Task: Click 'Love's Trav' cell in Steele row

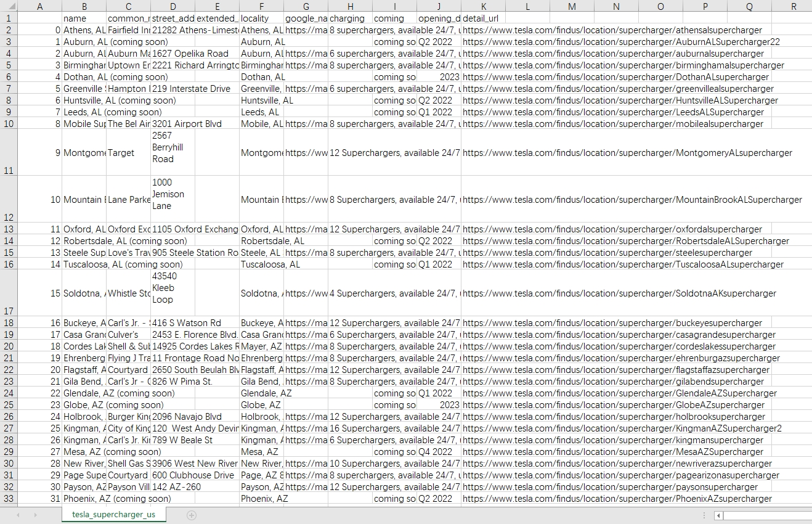Action: (128, 253)
